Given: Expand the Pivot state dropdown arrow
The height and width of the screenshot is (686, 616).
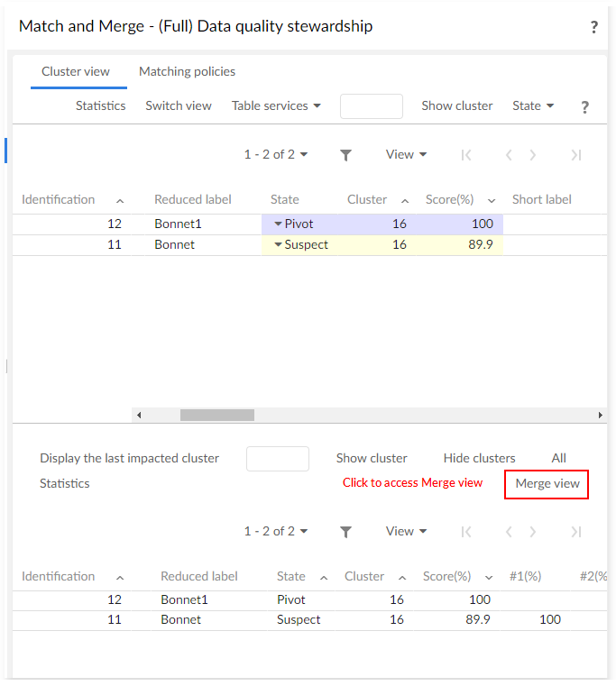Looking at the screenshot, I should coord(278,224).
